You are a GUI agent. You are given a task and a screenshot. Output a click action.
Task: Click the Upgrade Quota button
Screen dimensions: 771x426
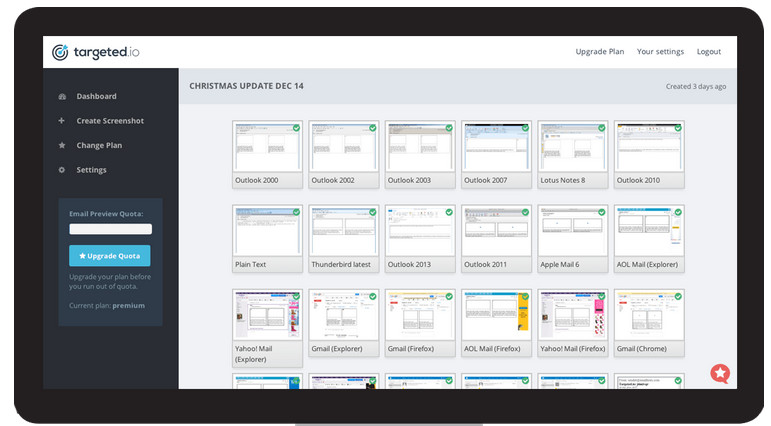click(110, 256)
